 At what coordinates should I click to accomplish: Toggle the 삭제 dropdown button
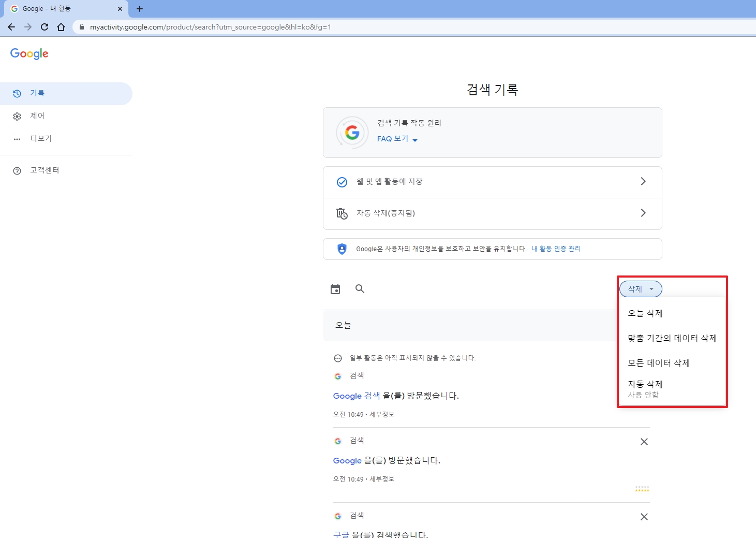(641, 289)
